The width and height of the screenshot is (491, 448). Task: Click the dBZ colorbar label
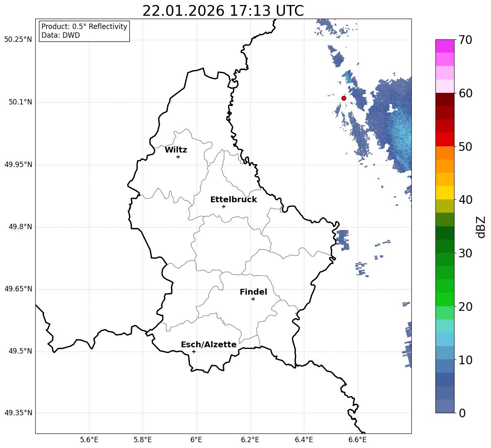point(481,227)
